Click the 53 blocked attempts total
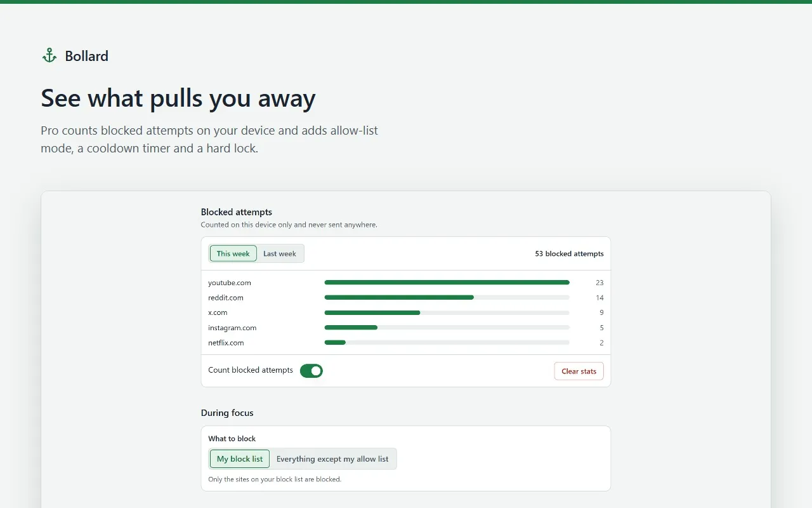This screenshot has height=508, width=812. point(569,253)
